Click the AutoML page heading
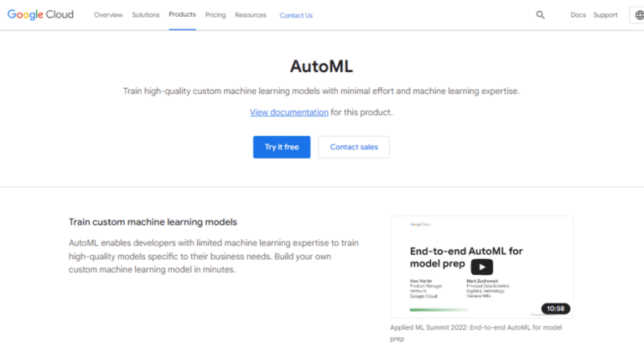This screenshot has width=644, height=364. tap(321, 66)
